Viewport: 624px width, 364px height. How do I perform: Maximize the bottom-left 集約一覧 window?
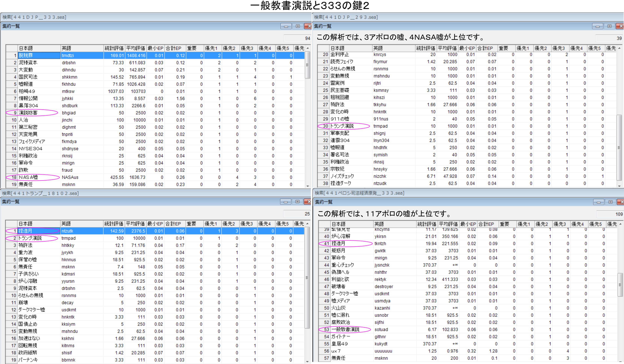[297, 202]
